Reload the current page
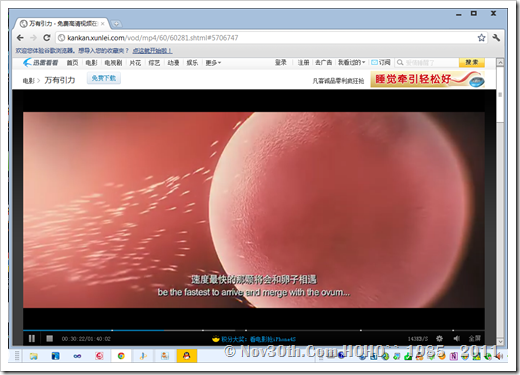Screen dimensions: 520x375 [47, 38]
